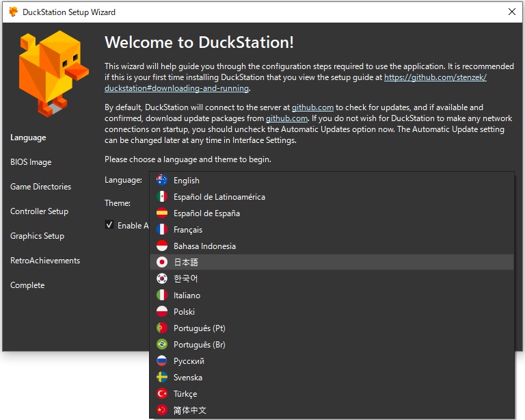Click the DuckStation duck logo image
The width and height of the screenshot is (525, 420).
[53, 74]
